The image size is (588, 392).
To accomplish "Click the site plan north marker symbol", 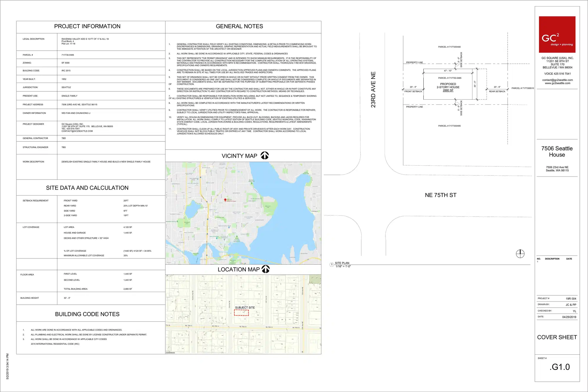I will pyautogui.click(x=520, y=253).
